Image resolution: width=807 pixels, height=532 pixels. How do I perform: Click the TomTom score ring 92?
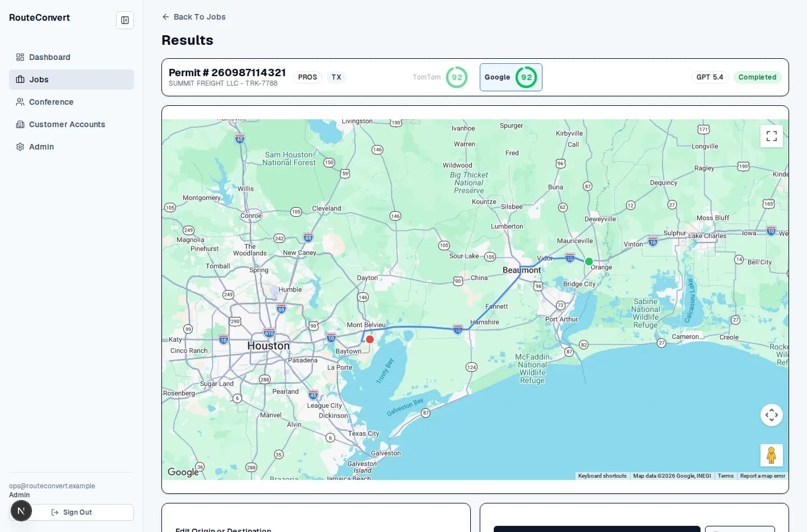457,77
